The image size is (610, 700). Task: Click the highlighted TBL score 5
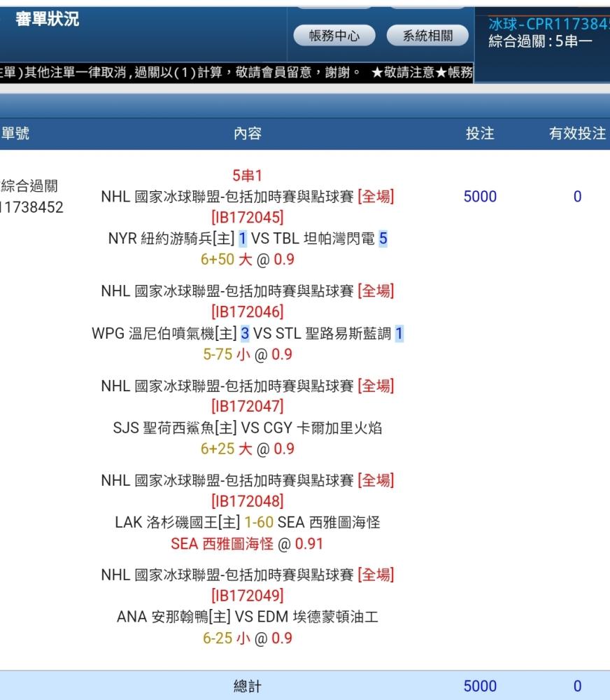click(383, 239)
